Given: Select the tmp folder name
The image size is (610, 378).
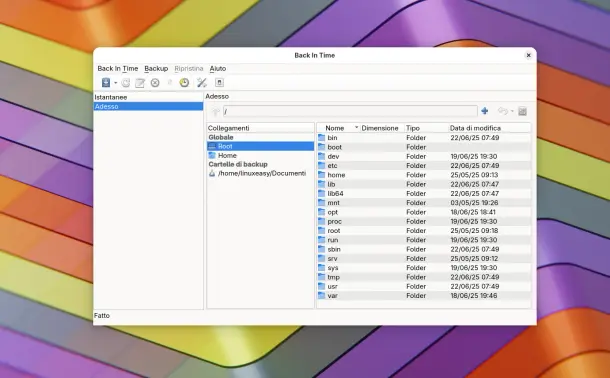Looking at the screenshot, I should tap(333, 277).
